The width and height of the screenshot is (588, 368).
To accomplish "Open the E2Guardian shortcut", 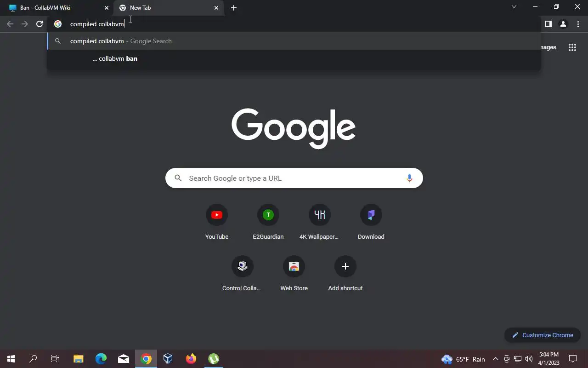I will [x=268, y=223].
